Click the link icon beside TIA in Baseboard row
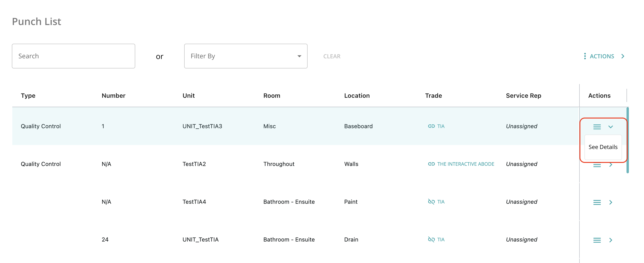 [431, 126]
